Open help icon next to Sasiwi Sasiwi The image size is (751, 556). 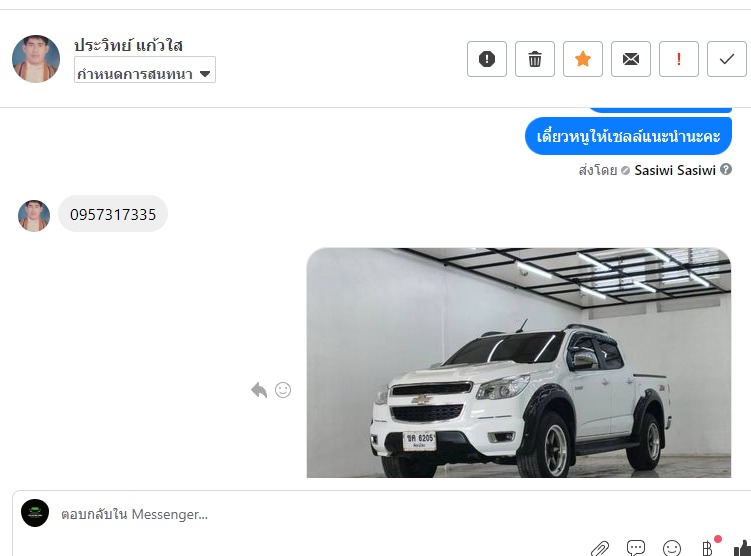[726, 169]
